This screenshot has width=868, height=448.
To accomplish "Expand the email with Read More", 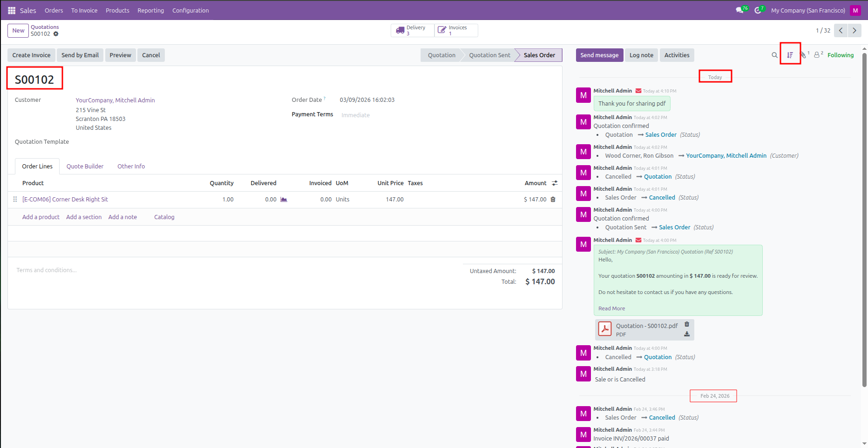I will (611, 308).
